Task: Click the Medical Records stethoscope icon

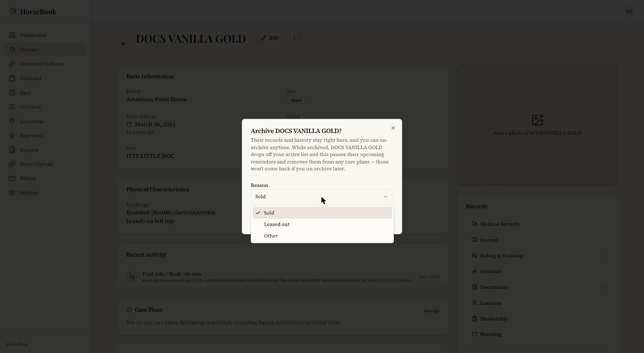Action: (x=474, y=224)
